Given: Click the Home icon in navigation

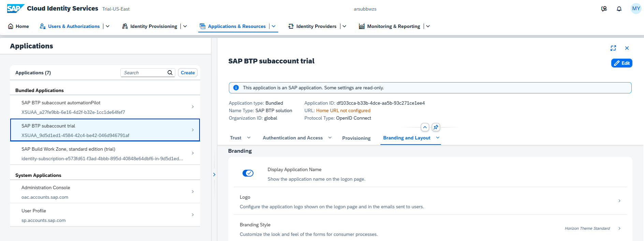Looking at the screenshot, I should click(x=11, y=26).
